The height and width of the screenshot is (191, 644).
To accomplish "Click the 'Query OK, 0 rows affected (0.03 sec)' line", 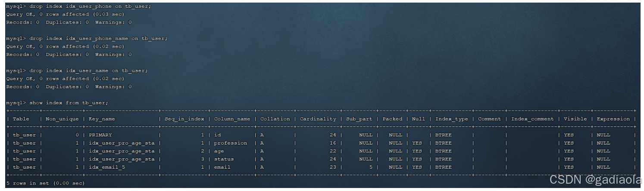I will (65, 14).
